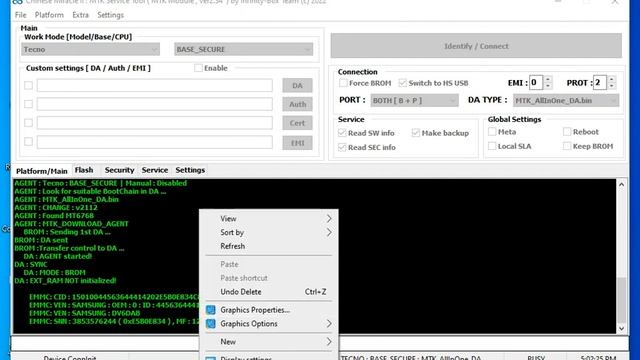Open the DA TYPE dropdown

566,100
